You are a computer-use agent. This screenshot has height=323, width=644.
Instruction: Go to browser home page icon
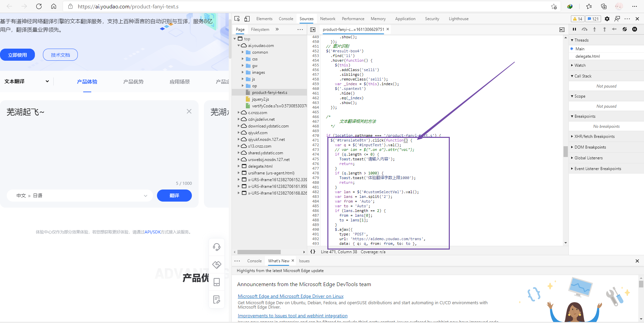tap(54, 6)
